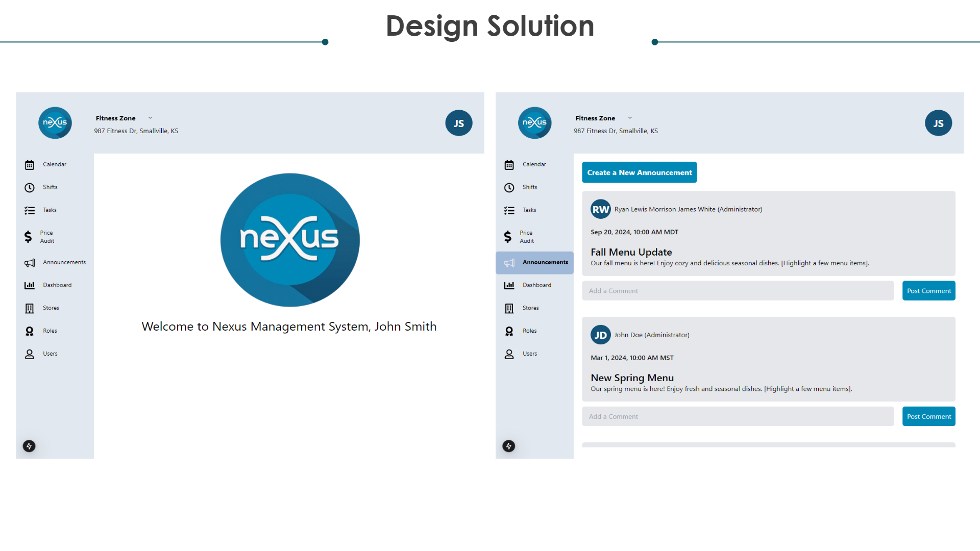Viewport: 980px width, 551px height.
Task: Click the lightning bolt icon at bottom of left sidebar
Action: (29, 446)
